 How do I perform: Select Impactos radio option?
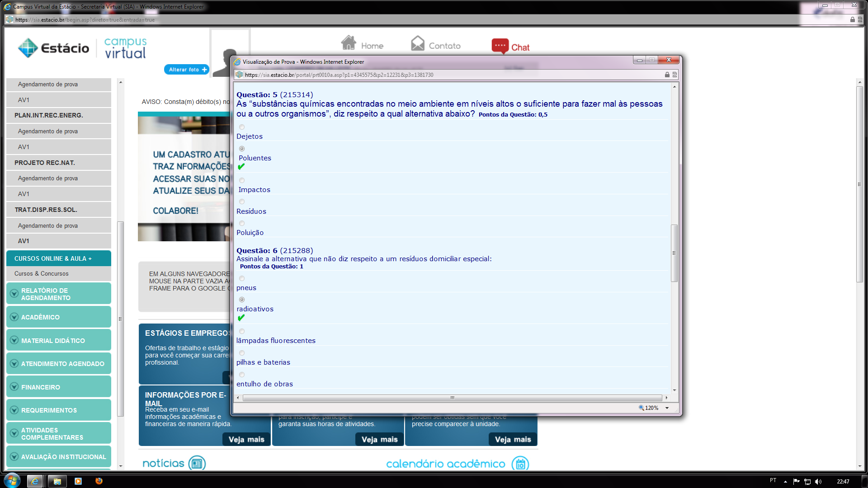coord(242,180)
